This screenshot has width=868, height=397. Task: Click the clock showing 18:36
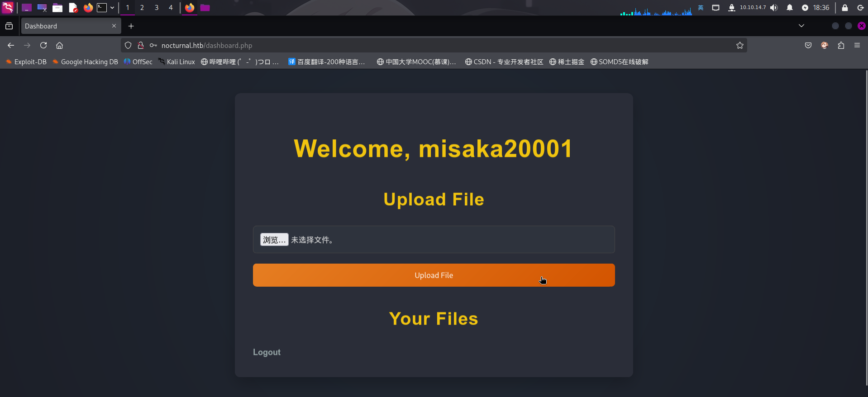tap(821, 8)
